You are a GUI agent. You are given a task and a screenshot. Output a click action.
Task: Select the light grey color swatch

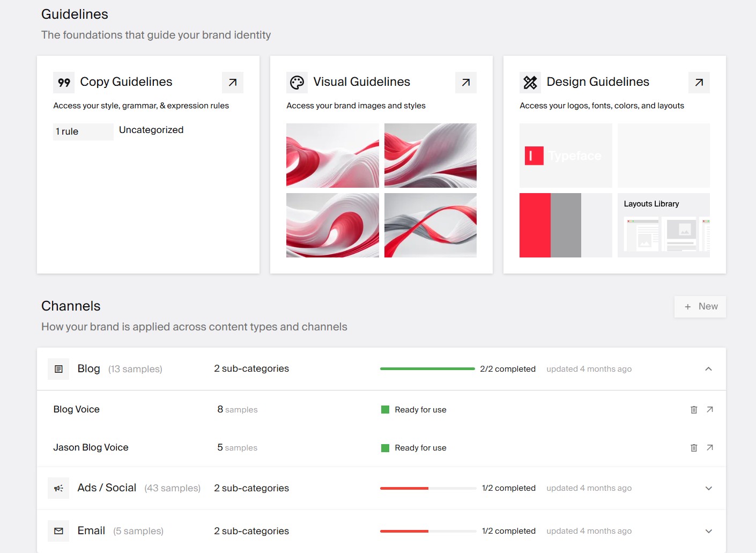point(597,225)
